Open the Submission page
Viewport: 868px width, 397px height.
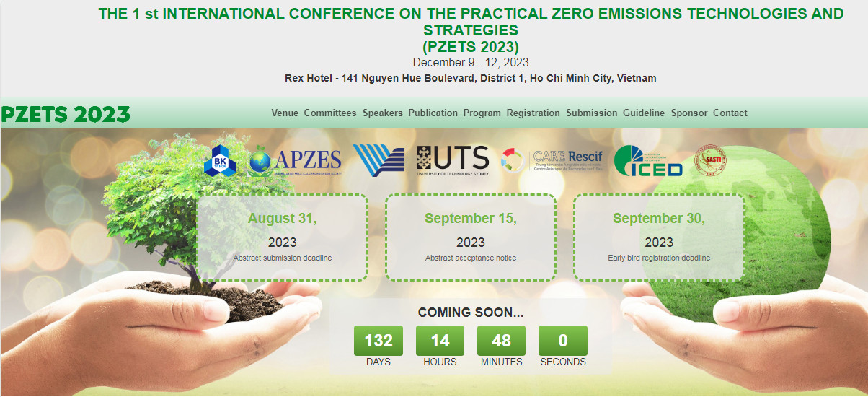point(591,113)
